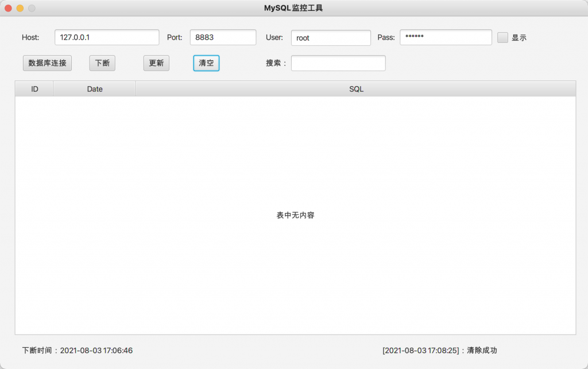Click the 数据库连接 (database connect) button
Viewport: 588px width, 369px height.
47,63
